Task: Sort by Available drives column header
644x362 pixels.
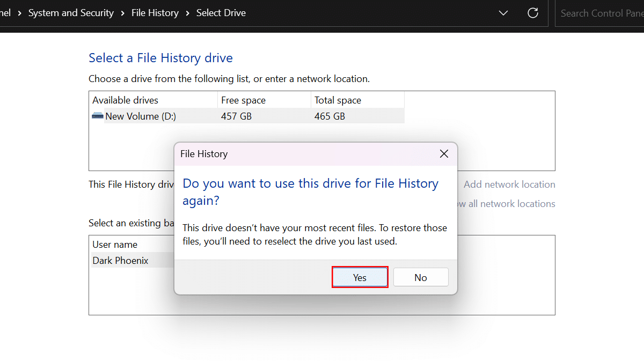Action: (x=126, y=100)
